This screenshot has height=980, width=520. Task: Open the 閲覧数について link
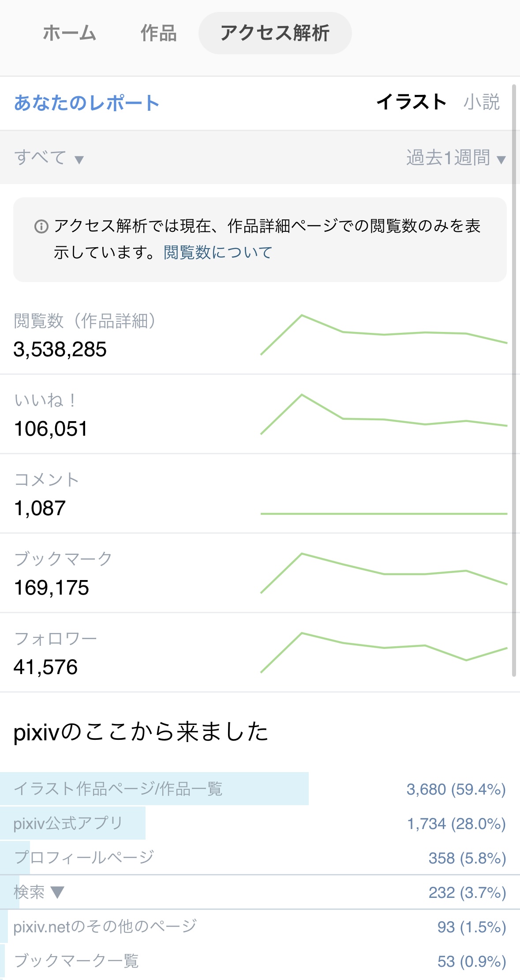[x=218, y=253]
